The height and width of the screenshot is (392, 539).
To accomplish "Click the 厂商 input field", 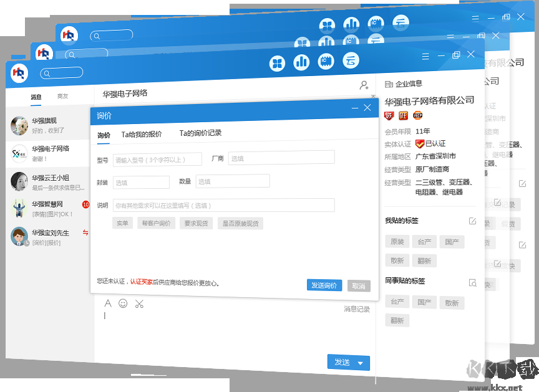I will (281, 158).
